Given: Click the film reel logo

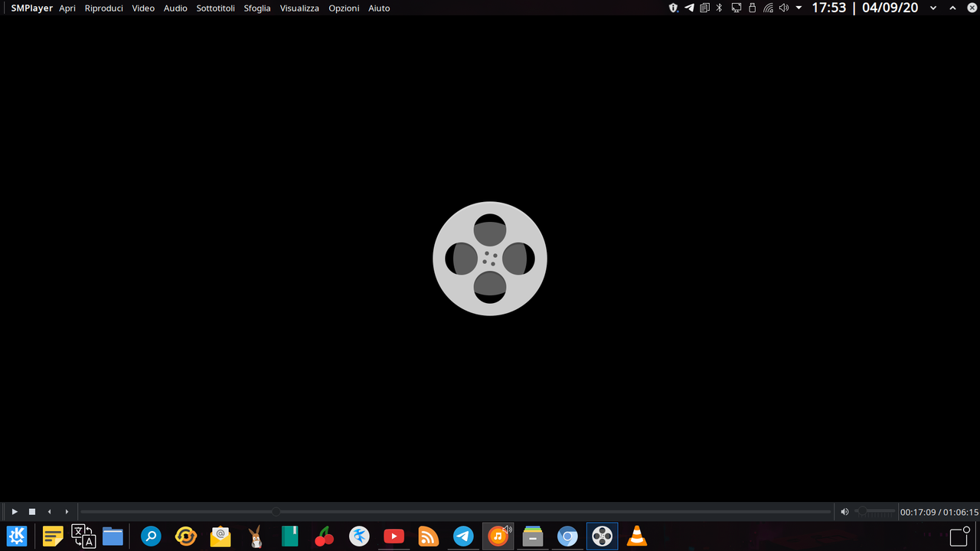Looking at the screenshot, I should 490,259.
